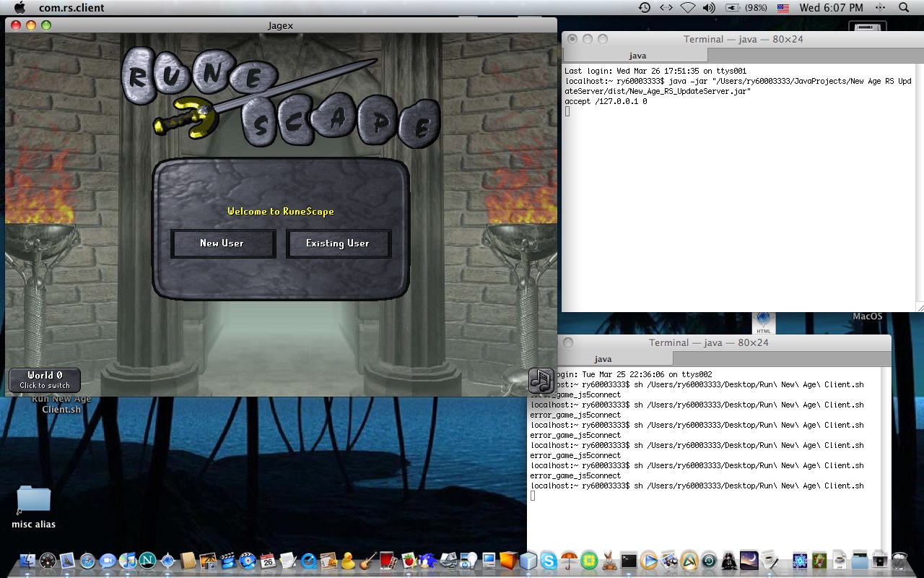Click the Wed 6:07 PM clock
This screenshot has height=578, width=924.
coord(831,8)
